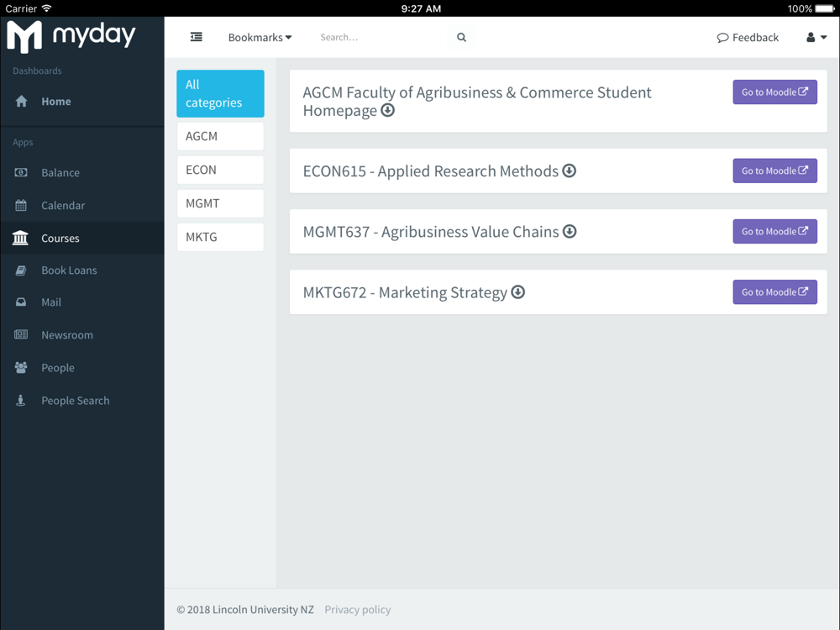This screenshot has width=840, height=630.
Task: Open the Calendar app
Action: click(82, 205)
